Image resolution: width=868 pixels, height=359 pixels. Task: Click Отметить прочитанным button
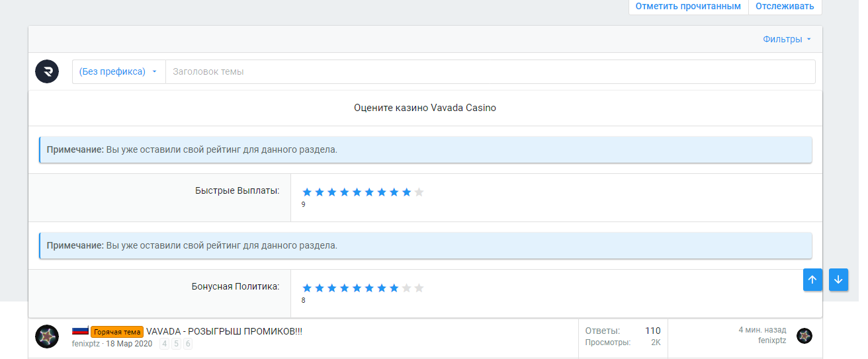pos(688,6)
